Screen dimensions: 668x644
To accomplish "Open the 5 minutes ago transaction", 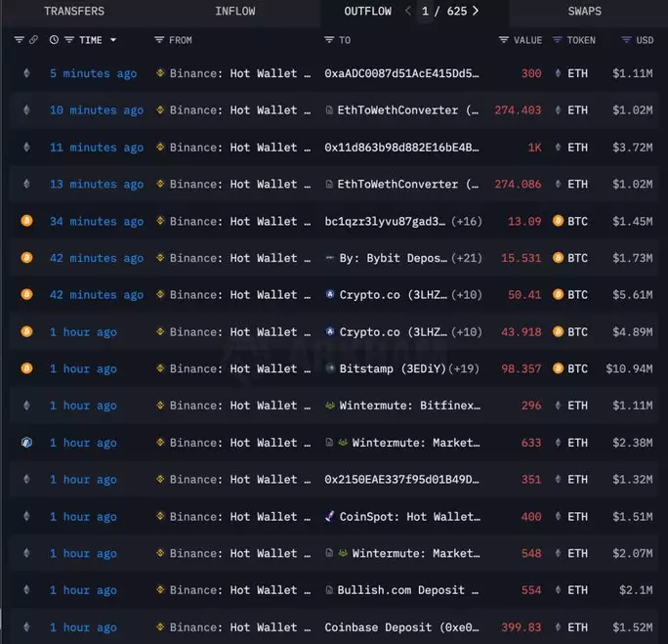I will (93, 73).
